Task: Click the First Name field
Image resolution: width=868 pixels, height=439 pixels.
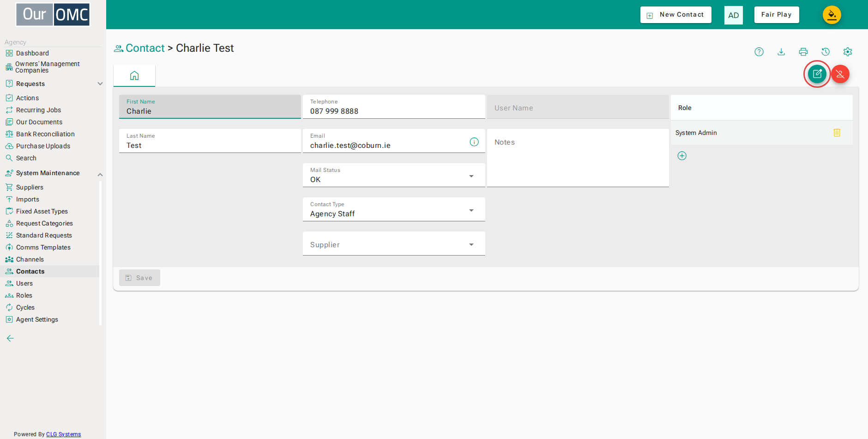Action: click(210, 107)
